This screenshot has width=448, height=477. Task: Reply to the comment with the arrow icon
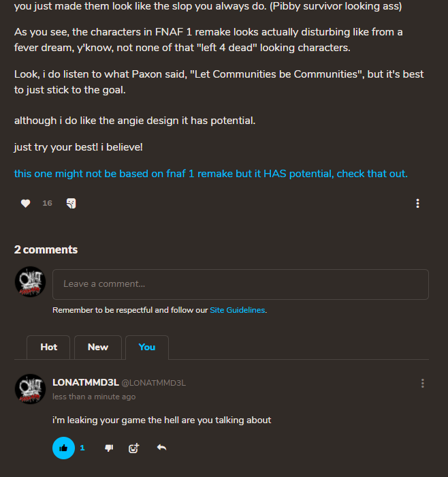pyautogui.click(x=161, y=448)
